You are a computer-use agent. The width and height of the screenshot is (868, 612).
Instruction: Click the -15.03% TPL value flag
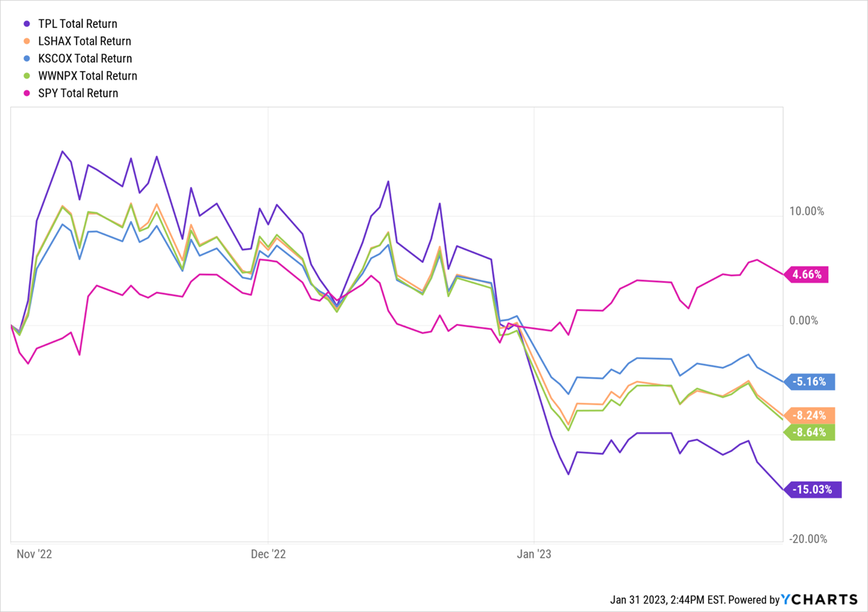(x=813, y=489)
